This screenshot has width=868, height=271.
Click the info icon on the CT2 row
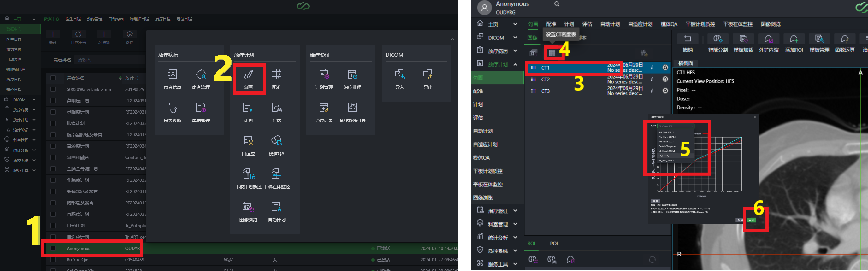pos(652,79)
